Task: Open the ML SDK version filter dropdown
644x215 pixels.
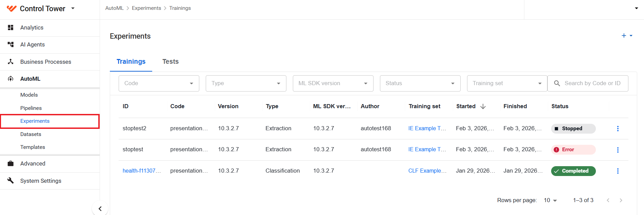Action: [x=333, y=83]
